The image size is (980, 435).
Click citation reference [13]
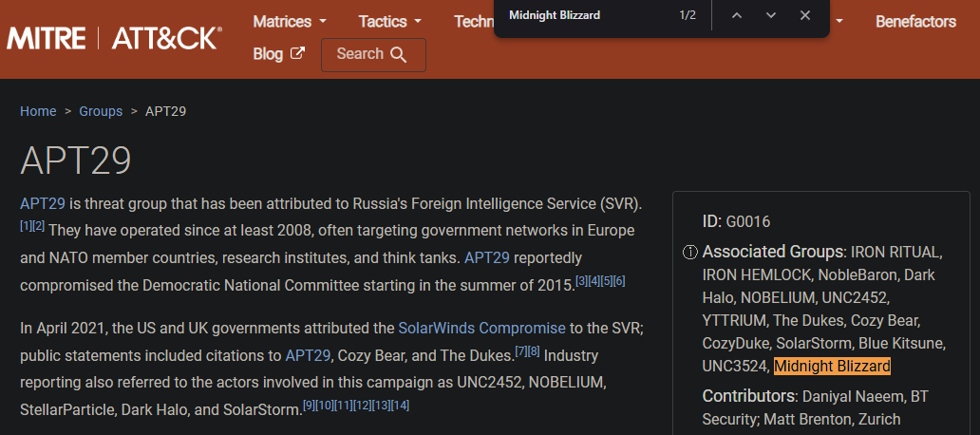click(381, 405)
